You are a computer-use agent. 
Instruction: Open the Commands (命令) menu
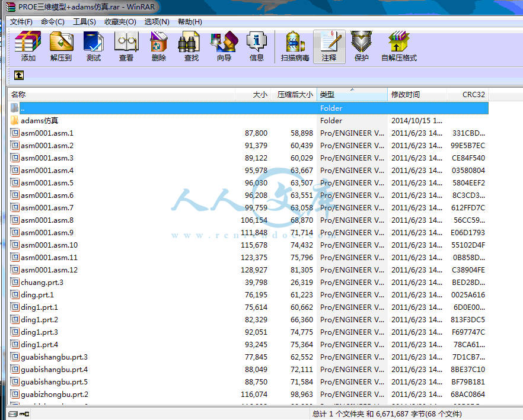tap(53, 22)
